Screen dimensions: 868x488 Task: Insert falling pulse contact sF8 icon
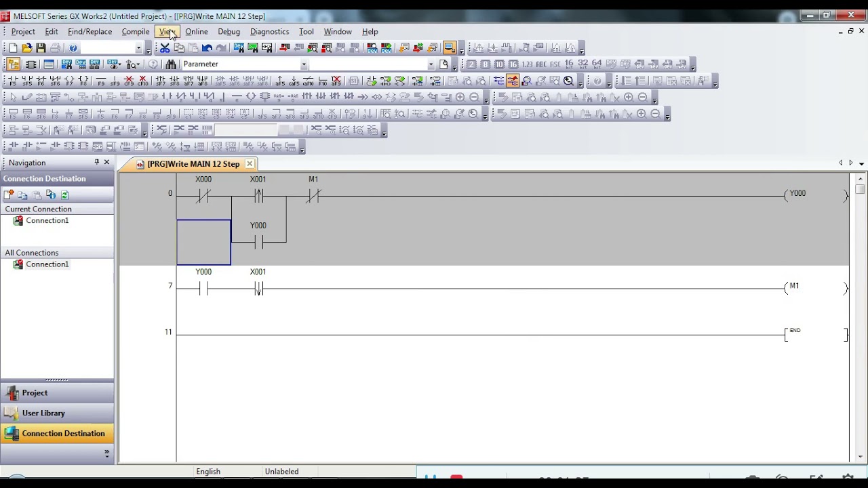(174, 81)
